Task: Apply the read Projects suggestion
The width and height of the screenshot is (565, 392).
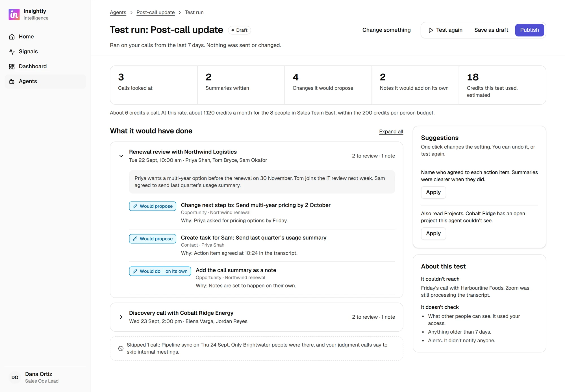Action: (433, 234)
